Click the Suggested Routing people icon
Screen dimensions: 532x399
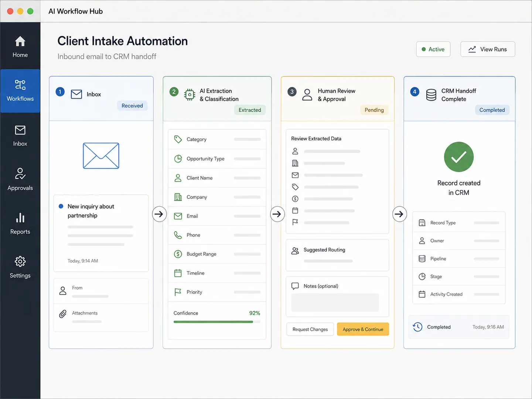pos(295,251)
